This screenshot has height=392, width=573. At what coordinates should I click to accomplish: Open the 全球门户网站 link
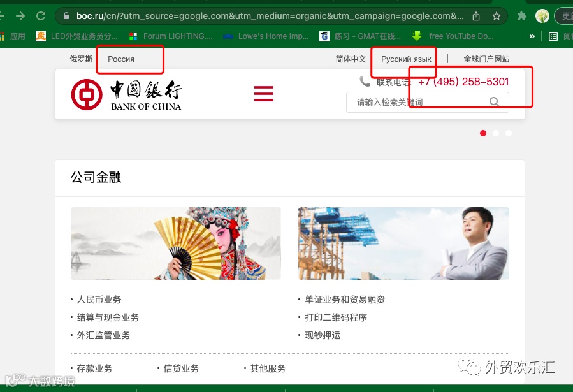(486, 59)
